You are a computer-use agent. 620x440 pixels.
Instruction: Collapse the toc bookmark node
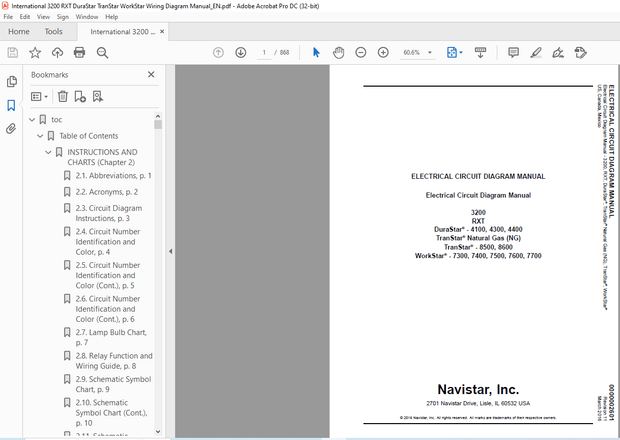(32, 119)
